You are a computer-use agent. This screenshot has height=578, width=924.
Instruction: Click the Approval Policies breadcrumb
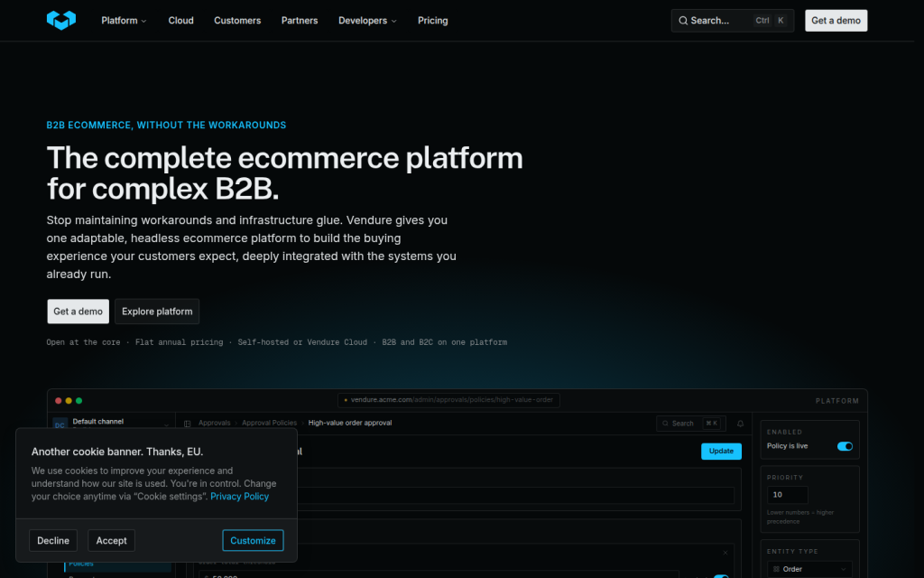pos(269,423)
